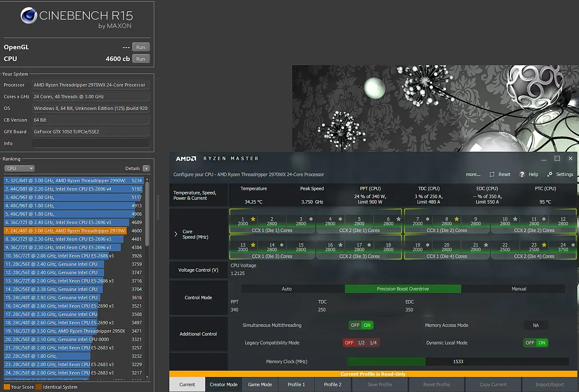Click the gray dot on core 3

point(311,219)
